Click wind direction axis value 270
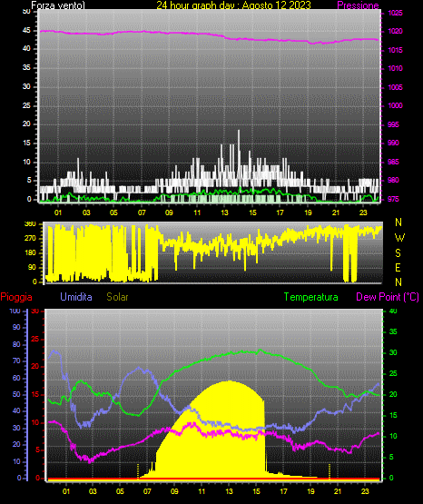 point(30,239)
